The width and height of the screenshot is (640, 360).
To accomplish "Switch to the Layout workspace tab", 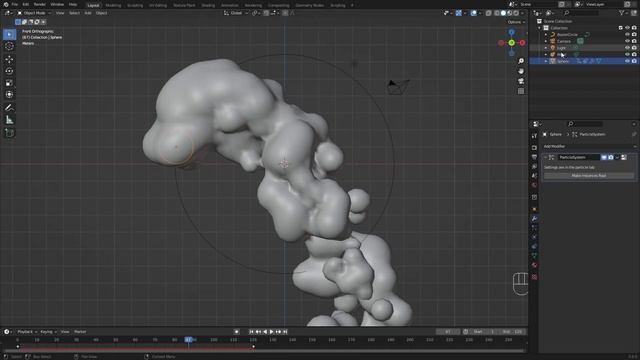I will [x=93, y=5].
